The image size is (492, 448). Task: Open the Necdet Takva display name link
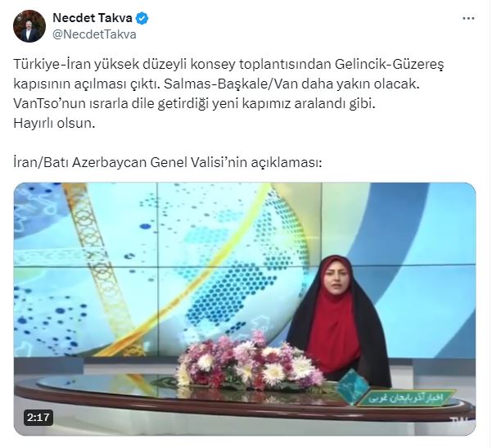pyautogui.click(x=93, y=18)
